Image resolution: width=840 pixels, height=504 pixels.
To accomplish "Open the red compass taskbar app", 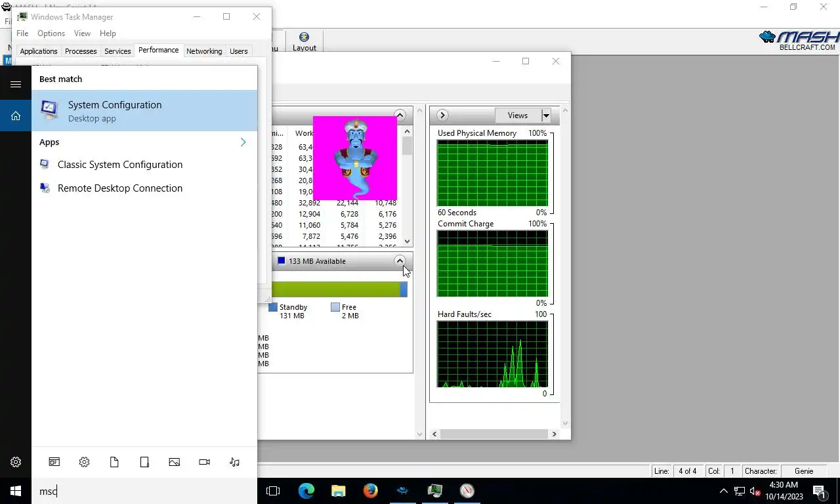I will point(467,491).
